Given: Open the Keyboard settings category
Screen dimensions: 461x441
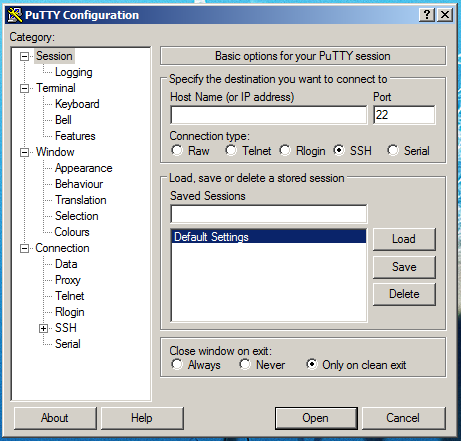Looking at the screenshot, I should click(77, 104).
